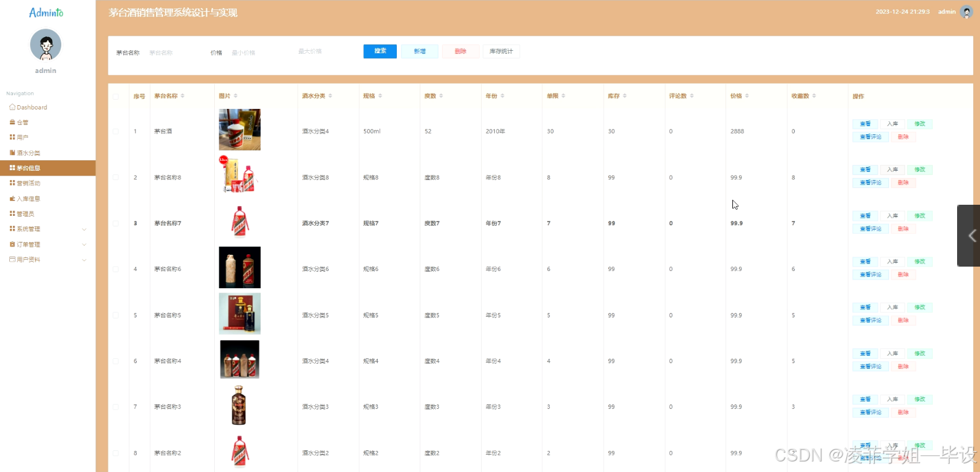Sort by 价格 column arrows
Screen dimensions: 980x472
point(747,96)
